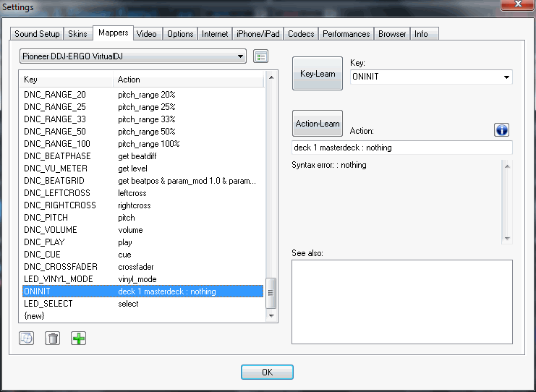Image resolution: width=536 pixels, height=392 pixels.
Task: Click scroll-down arrow of the key list
Action: coord(272,315)
